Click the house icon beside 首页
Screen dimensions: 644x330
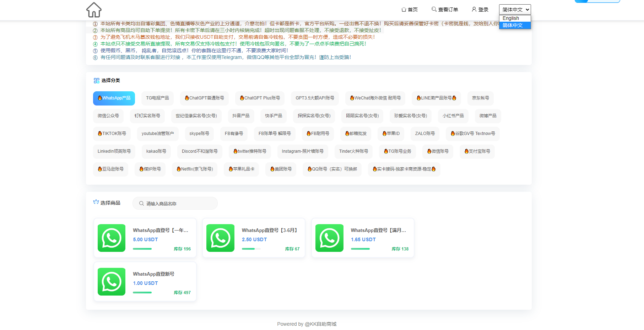coord(404,9)
